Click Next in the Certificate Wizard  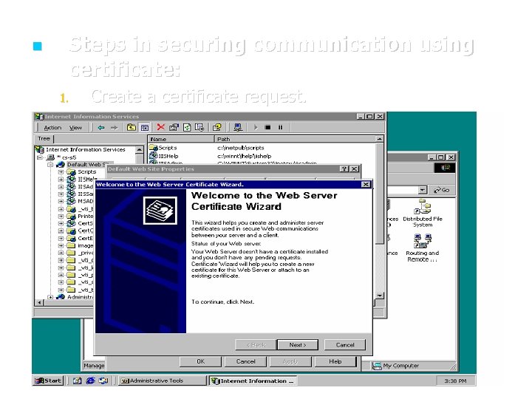(x=298, y=345)
